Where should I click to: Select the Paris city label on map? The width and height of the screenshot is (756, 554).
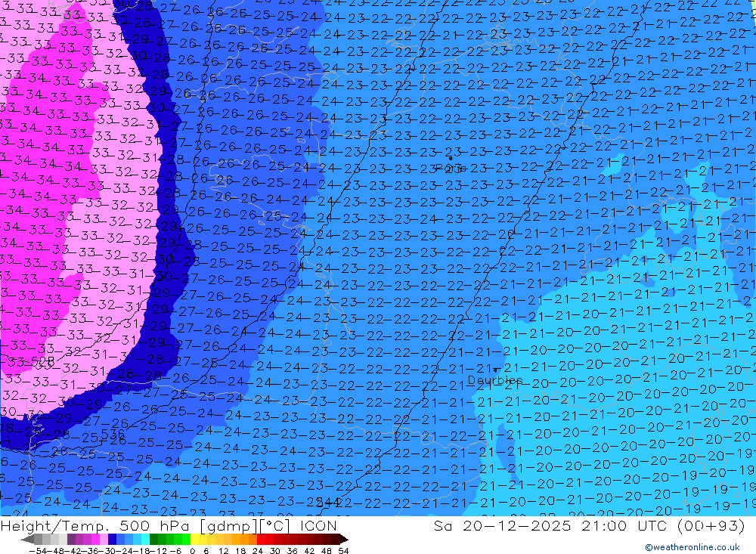tap(450, 168)
